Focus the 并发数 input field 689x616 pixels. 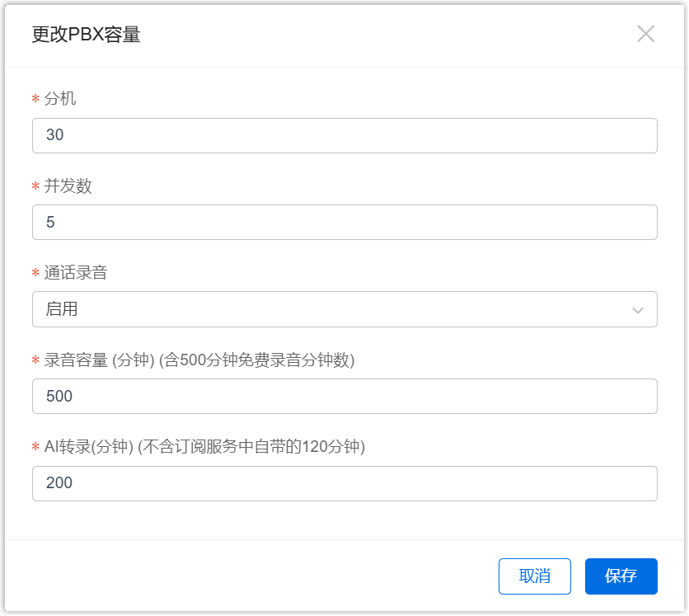pos(344,223)
